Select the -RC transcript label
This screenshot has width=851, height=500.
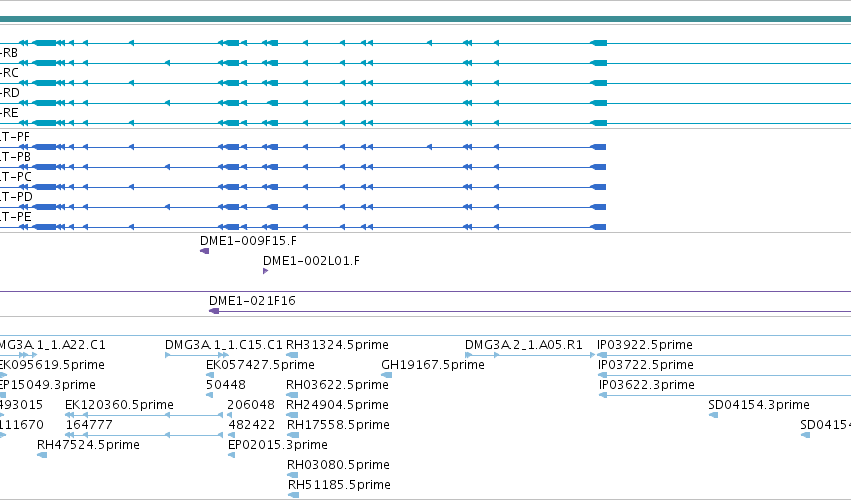tap(9, 73)
